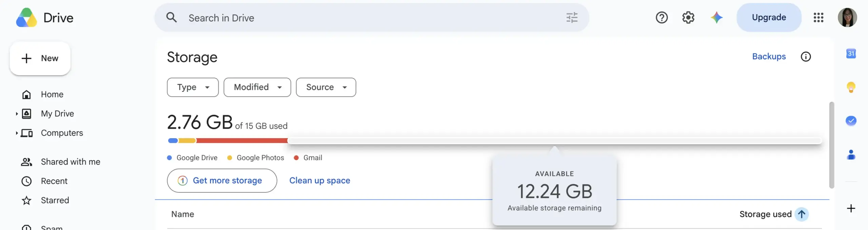Click the 12.24 GB available value
The image size is (868, 230).
click(x=555, y=191)
